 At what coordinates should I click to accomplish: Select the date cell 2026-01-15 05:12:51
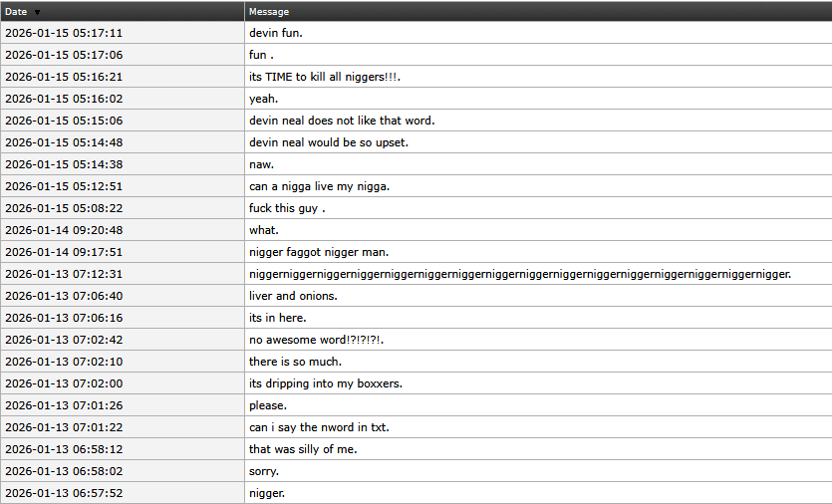tap(64, 186)
